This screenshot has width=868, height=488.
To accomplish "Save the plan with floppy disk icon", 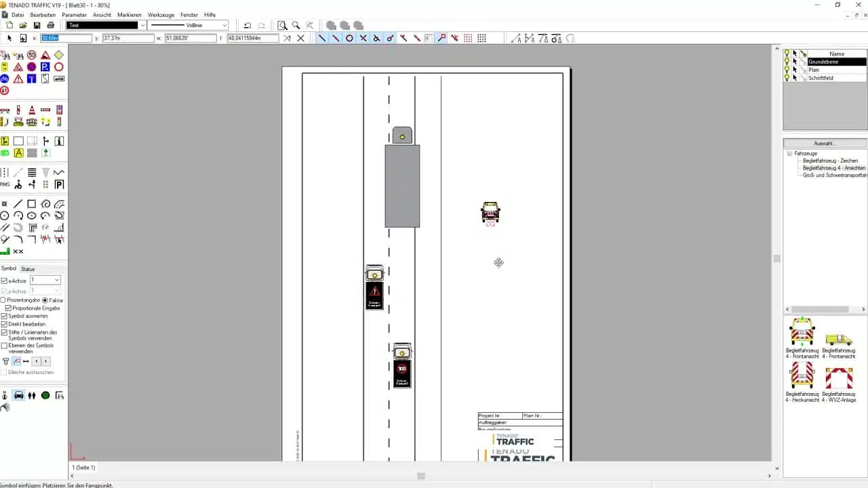I will coord(37,25).
